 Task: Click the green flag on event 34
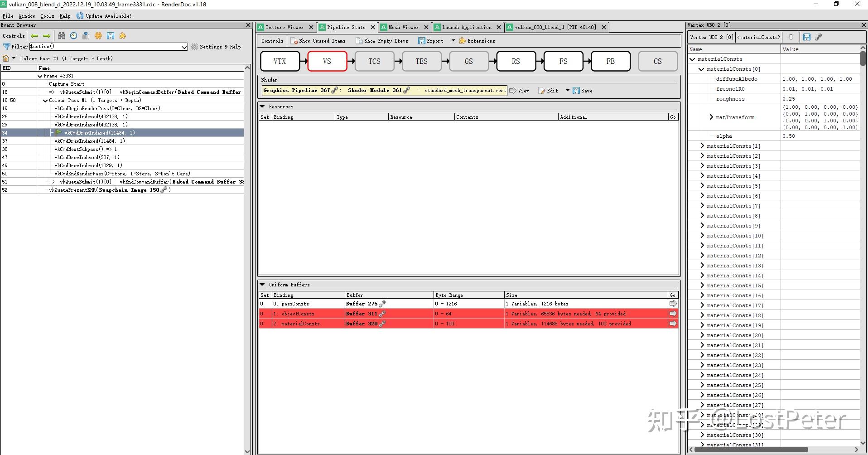[x=58, y=133]
